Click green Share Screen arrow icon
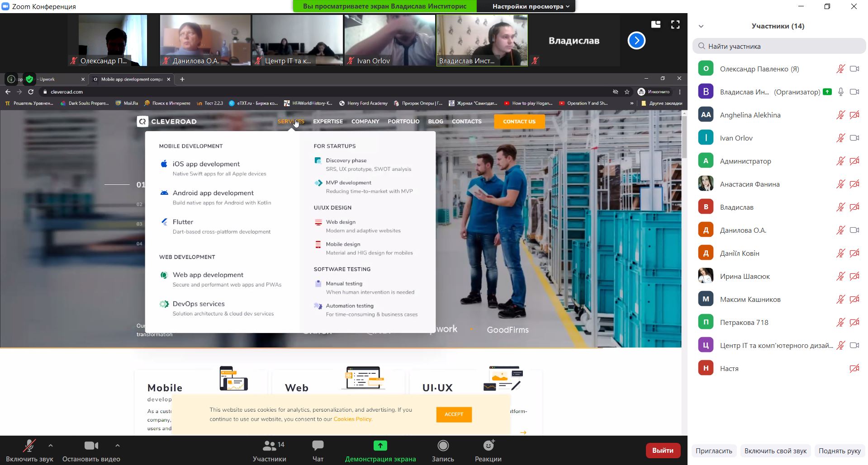Image resolution: width=868 pixels, height=465 pixels. click(x=380, y=446)
